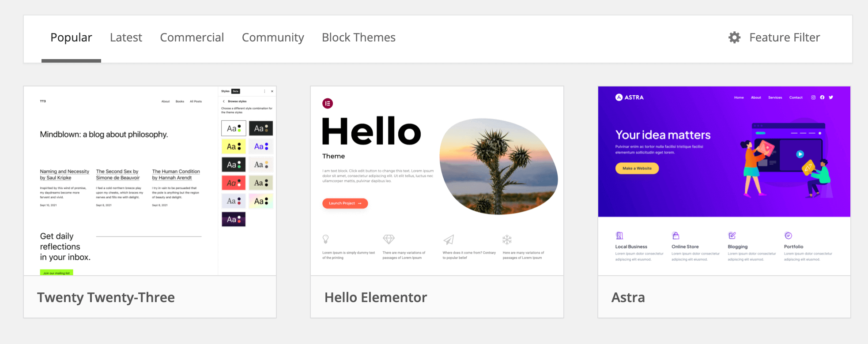
Task: Open Feature Filter text link
Action: pyautogui.click(x=785, y=37)
